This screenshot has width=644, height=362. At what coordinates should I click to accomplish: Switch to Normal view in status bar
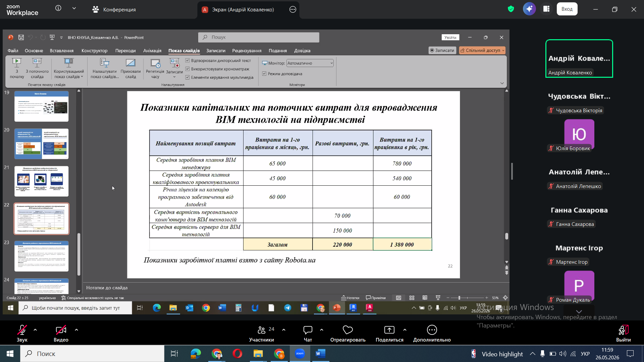[x=398, y=298]
